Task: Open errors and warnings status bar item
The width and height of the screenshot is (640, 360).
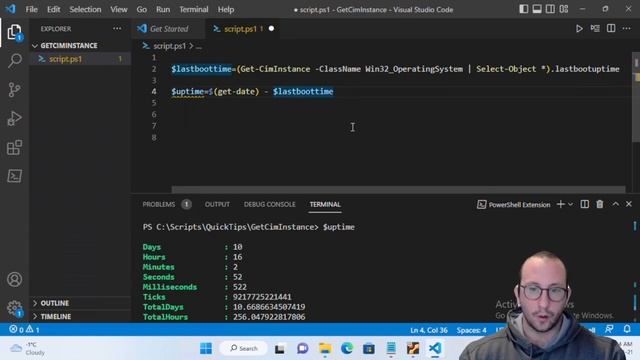Action: click(x=24, y=329)
